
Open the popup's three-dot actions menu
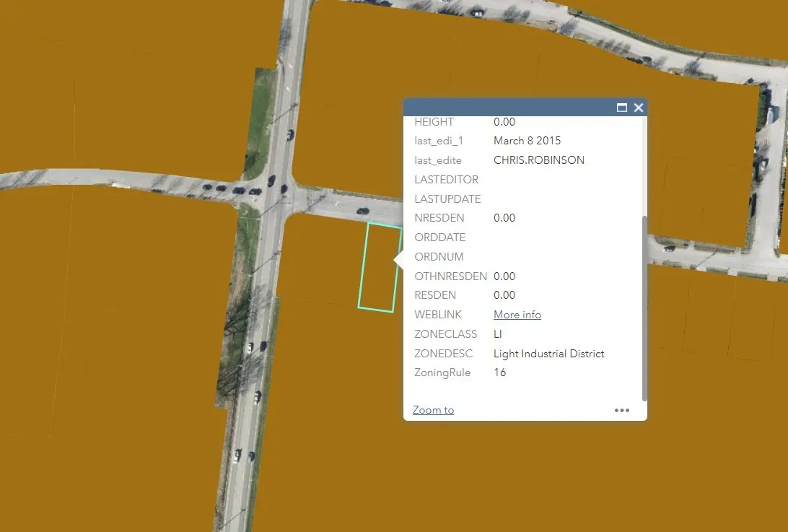621,410
